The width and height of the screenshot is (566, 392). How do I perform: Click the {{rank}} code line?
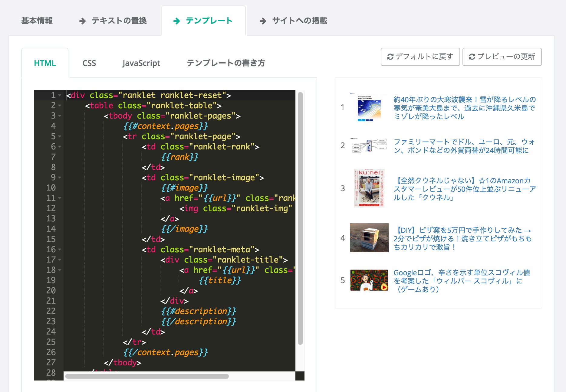click(x=180, y=157)
